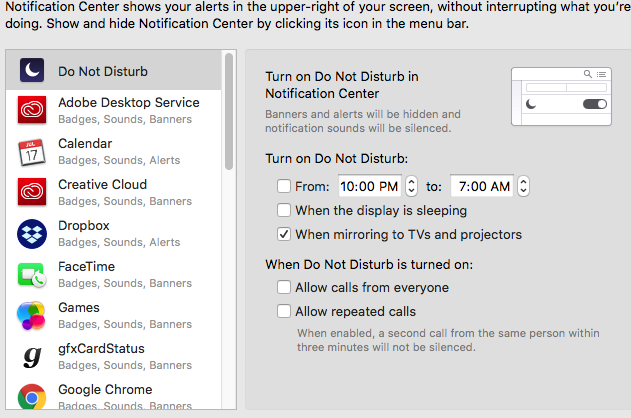Screen dimensions: 631x418
Task: Check When the display is sleeping
Action: 284,210
